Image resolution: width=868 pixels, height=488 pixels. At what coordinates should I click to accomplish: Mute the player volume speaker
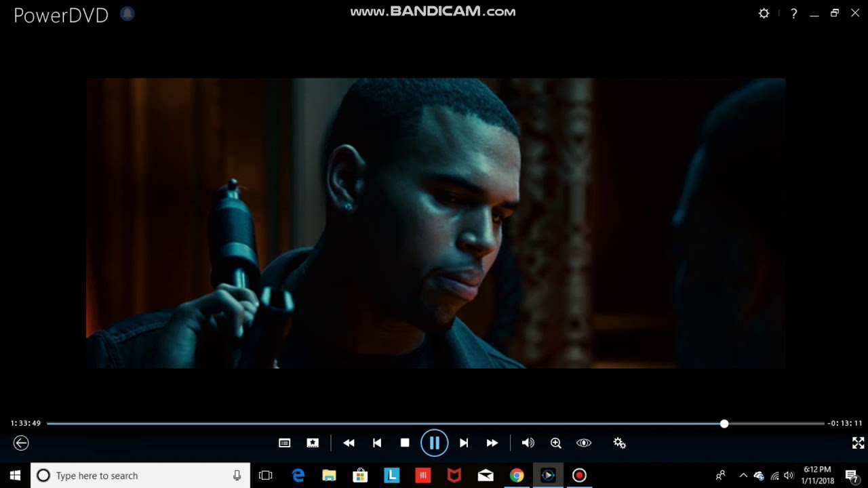(x=528, y=443)
